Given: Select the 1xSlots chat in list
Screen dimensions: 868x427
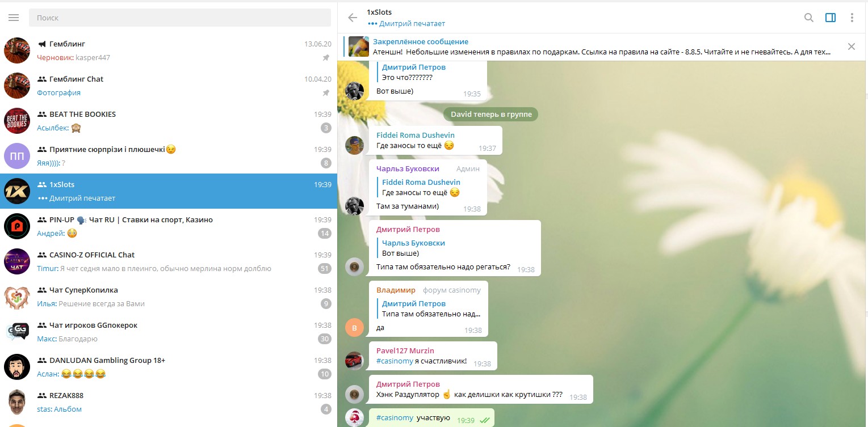Looking at the screenshot, I should coord(169,191).
